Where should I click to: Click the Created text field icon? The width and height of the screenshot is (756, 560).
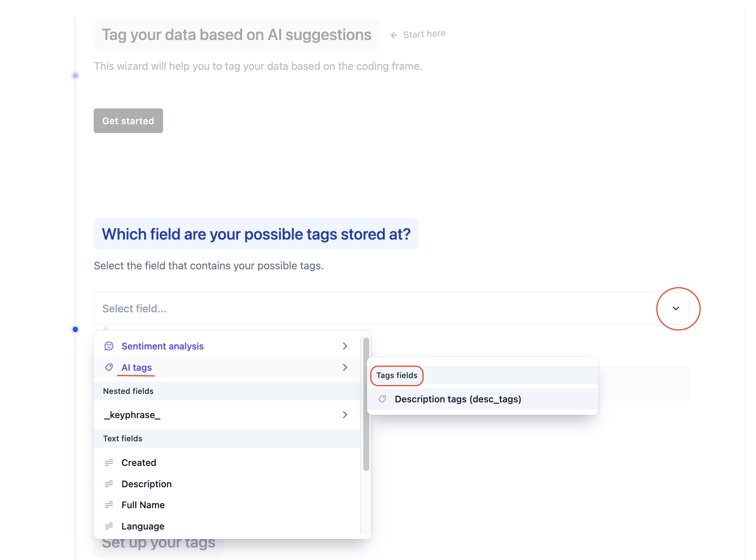pos(109,463)
